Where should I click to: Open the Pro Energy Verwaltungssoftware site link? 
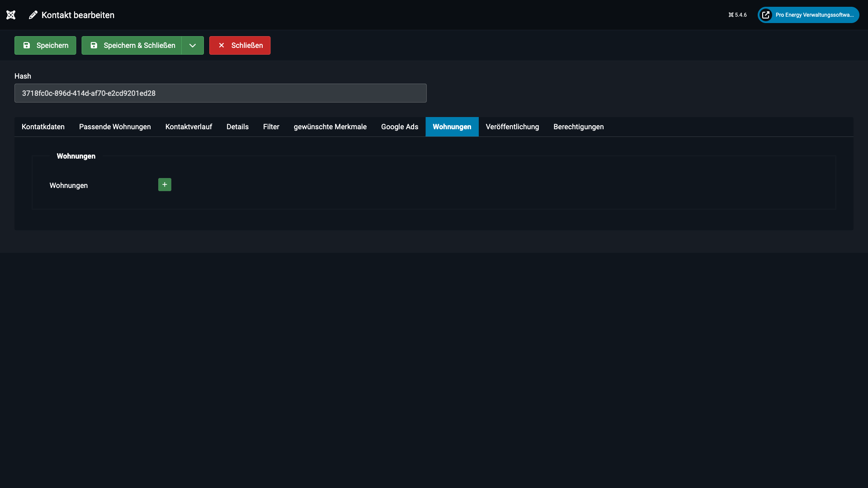tap(808, 15)
